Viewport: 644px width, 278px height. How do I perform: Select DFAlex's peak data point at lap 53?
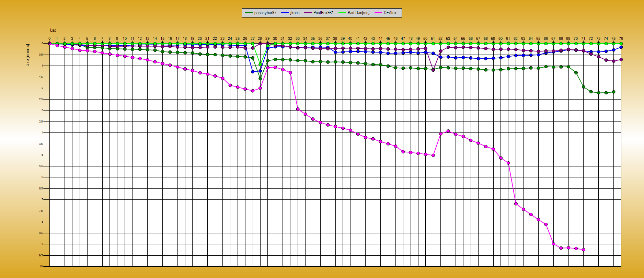pos(448,131)
